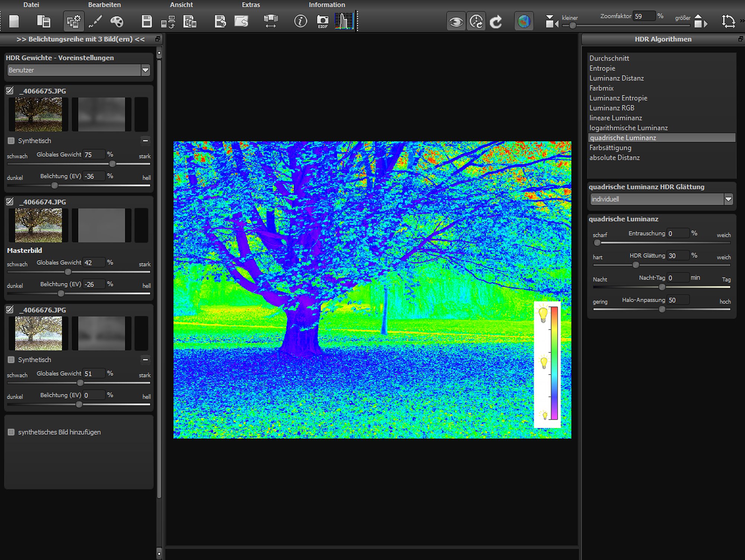Open the histogram display icon
745x560 pixels.
point(344,21)
